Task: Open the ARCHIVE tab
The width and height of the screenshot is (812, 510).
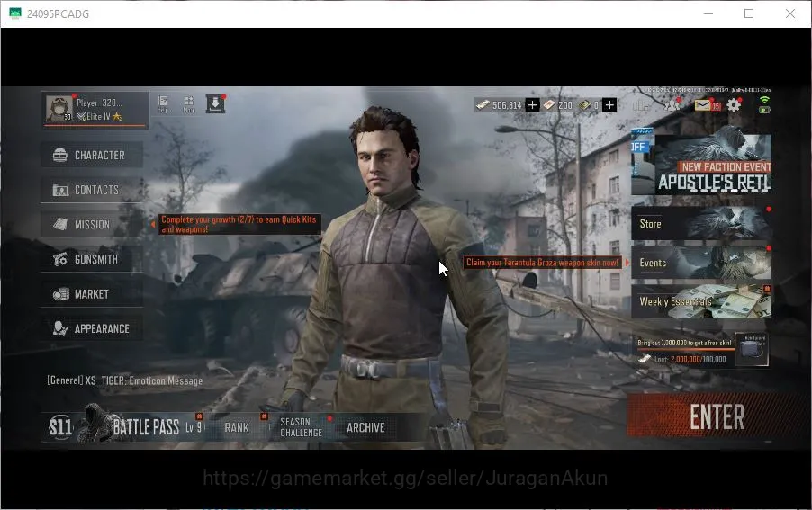Action: tap(365, 428)
